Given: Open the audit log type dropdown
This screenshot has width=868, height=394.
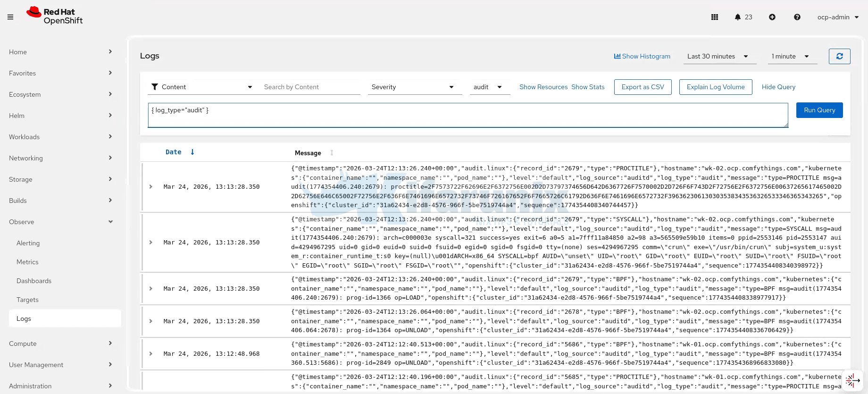Looking at the screenshot, I should [x=490, y=87].
